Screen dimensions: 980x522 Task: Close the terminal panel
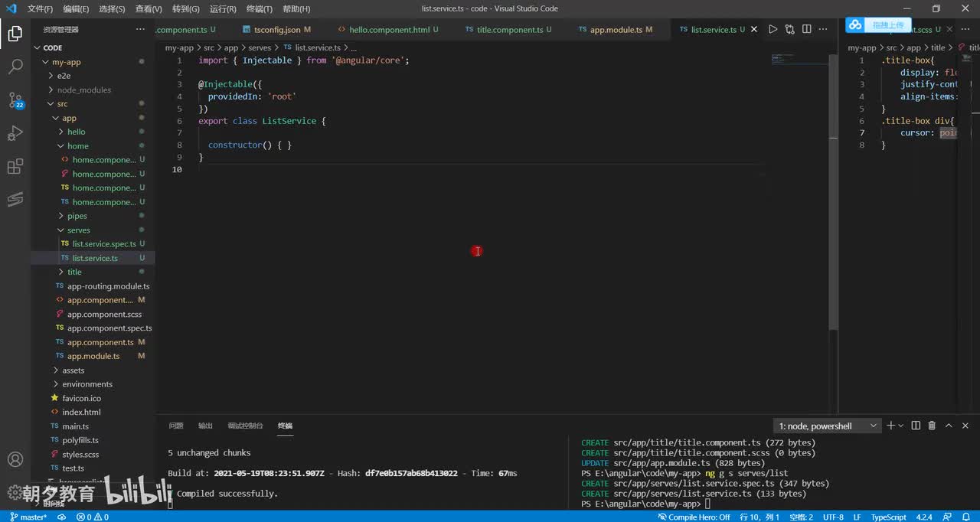965,426
